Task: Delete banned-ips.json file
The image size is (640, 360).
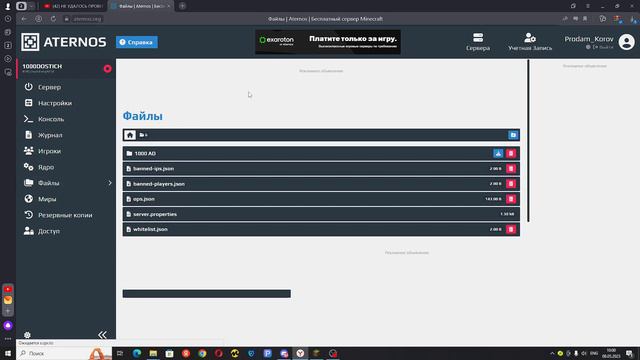Action: [x=511, y=169]
